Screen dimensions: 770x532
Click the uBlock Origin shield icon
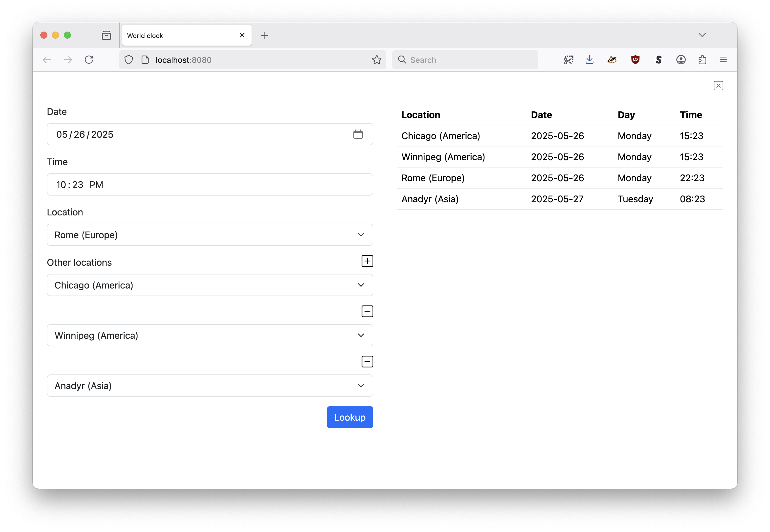(635, 60)
